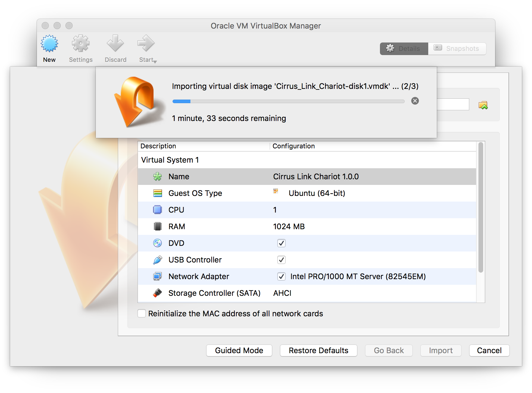Screen dimensions: 532x393
Task: Click the Cancel button
Action: [x=489, y=350]
